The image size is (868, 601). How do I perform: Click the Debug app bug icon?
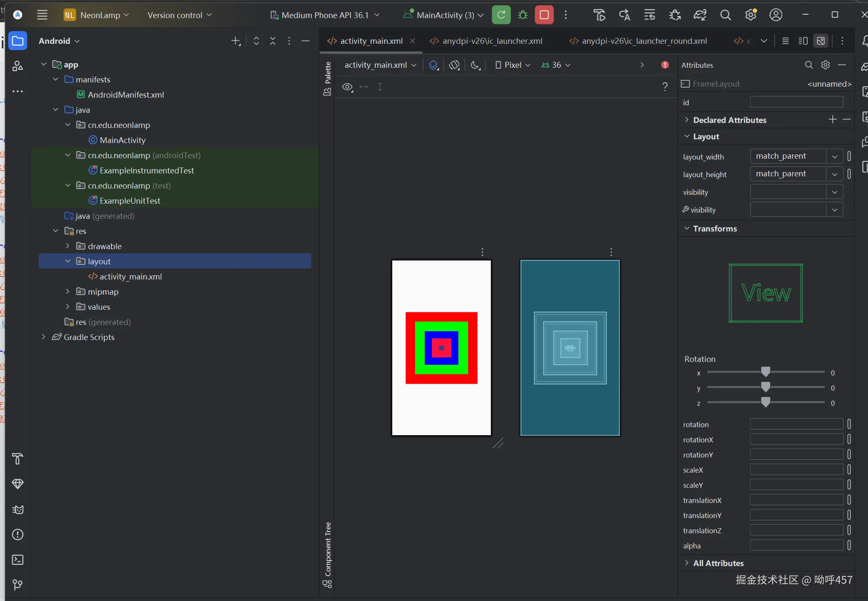[523, 15]
